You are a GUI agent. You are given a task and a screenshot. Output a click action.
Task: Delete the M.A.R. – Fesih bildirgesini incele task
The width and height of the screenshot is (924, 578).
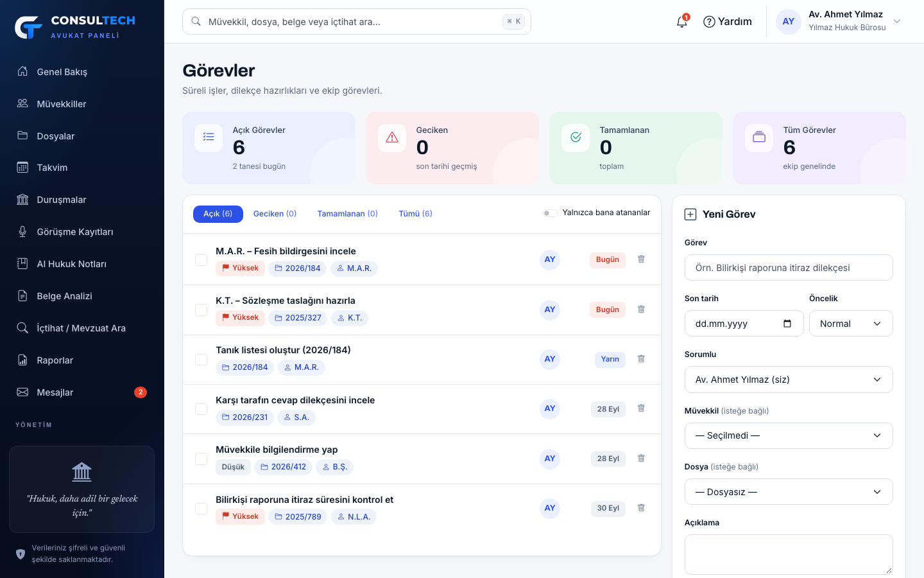[641, 259]
